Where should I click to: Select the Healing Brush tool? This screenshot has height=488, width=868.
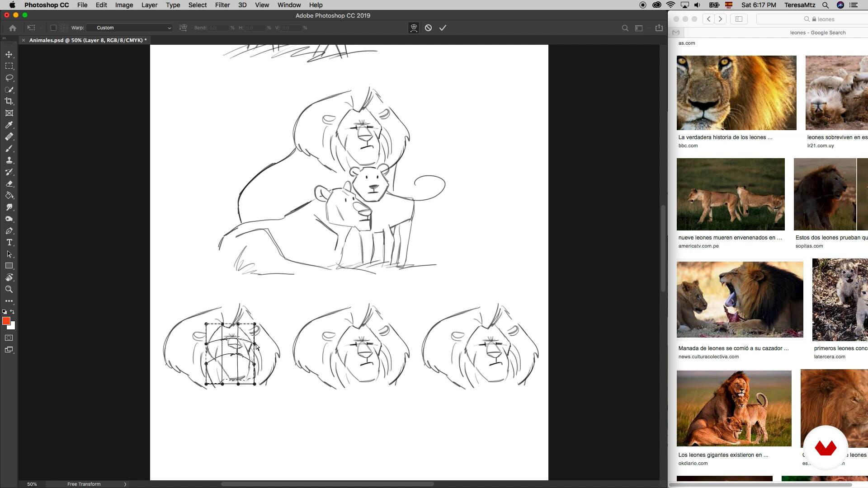point(9,136)
